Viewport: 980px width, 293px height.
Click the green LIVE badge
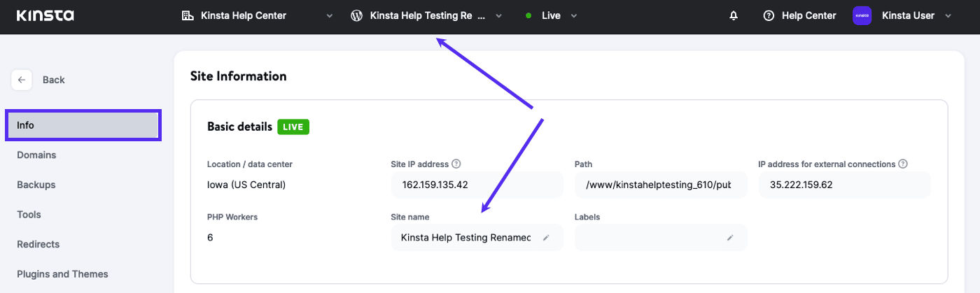coord(293,127)
